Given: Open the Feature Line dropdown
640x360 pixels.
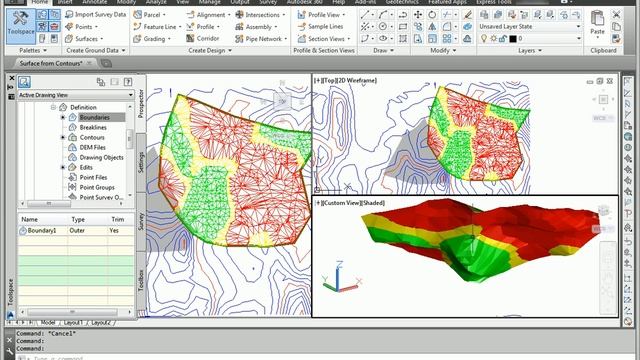Looking at the screenshot, I should (x=157, y=27).
